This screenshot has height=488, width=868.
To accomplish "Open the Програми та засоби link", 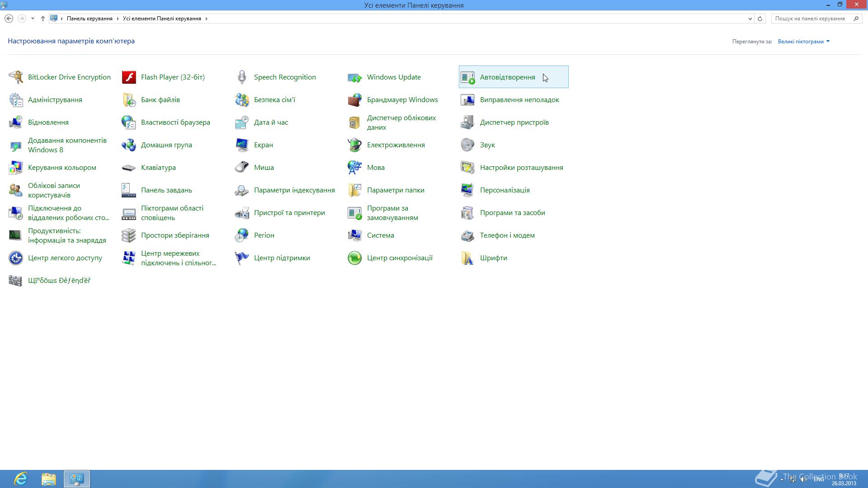I will coord(512,213).
